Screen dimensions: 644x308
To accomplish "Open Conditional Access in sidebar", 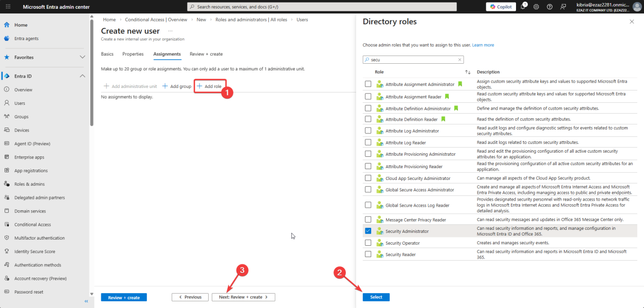I will (x=32, y=225).
